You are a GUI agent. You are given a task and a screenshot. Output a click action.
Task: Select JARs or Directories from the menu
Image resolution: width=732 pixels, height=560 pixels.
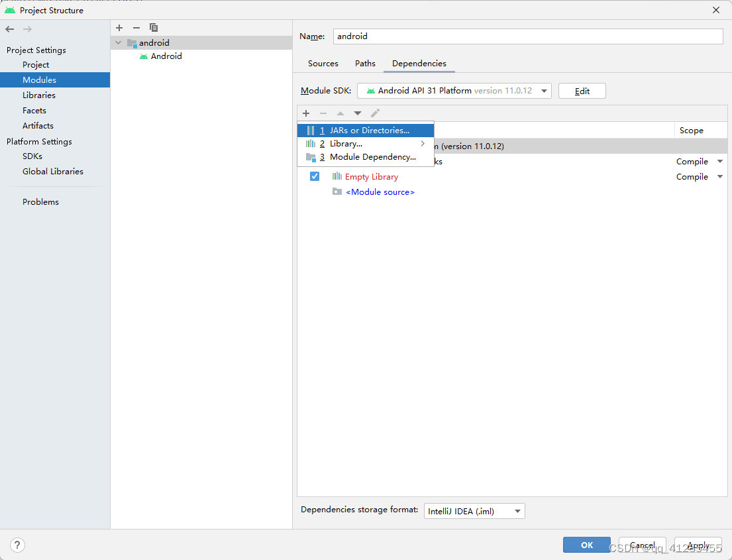click(x=368, y=130)
